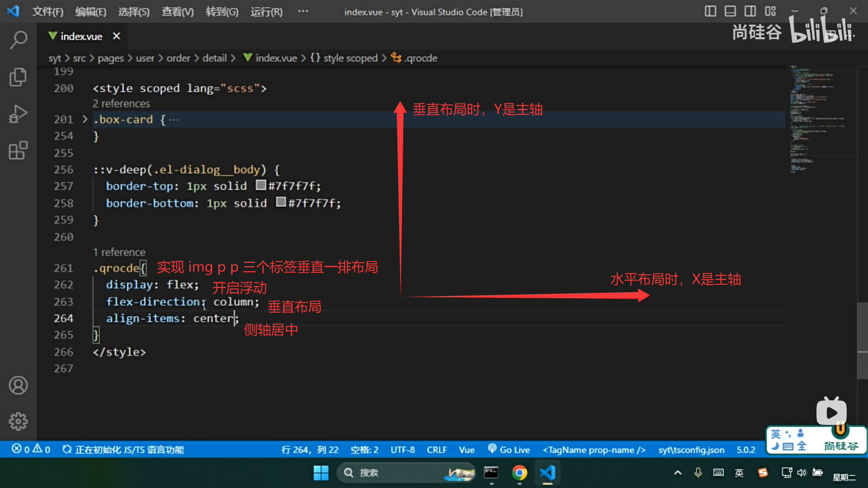Image resolution: width=868 pixels, height=488 pixels.
Task: Open the Extensions view
Action: 18,150
